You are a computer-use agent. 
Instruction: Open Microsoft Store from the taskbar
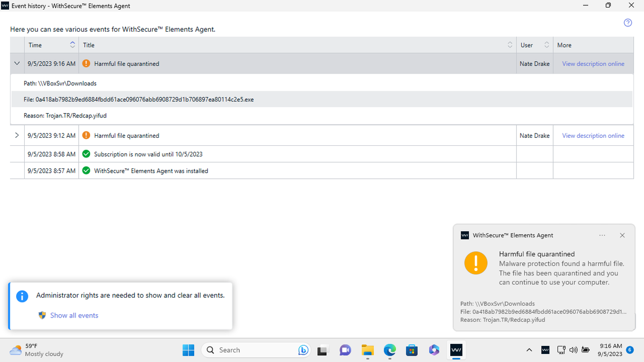point(412,350)
